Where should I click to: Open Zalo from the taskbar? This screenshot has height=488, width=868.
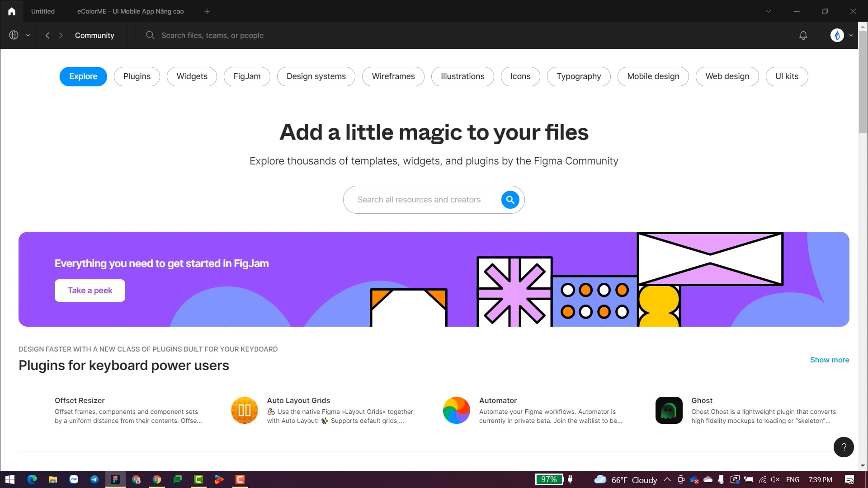click(74, 479)
